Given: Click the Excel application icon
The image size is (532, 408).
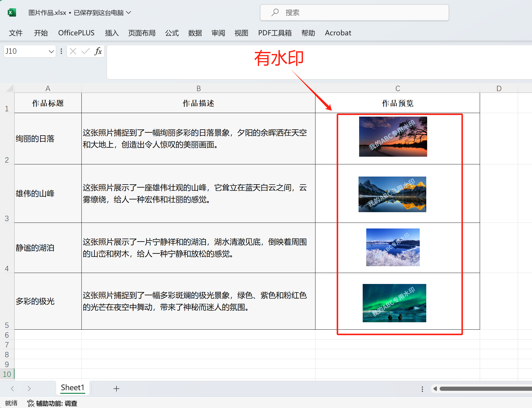Looking at the screenshot, I should tap(11, 12).
